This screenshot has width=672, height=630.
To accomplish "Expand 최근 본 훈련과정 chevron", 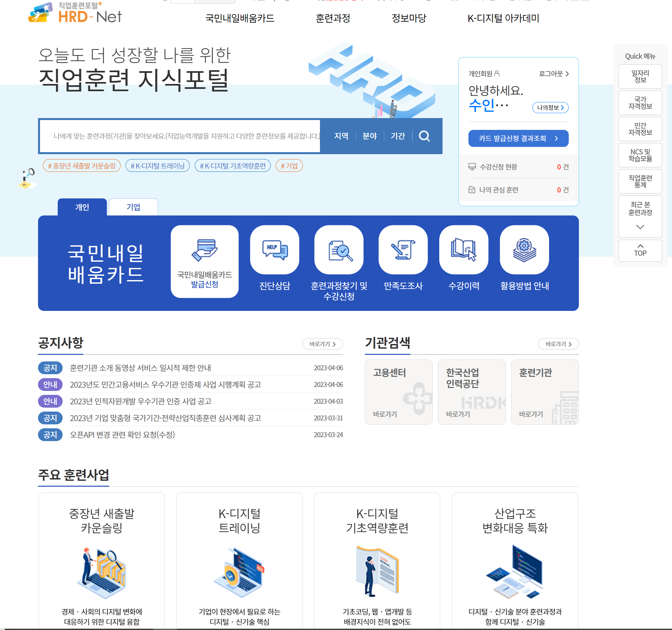I will coord(640,227).
